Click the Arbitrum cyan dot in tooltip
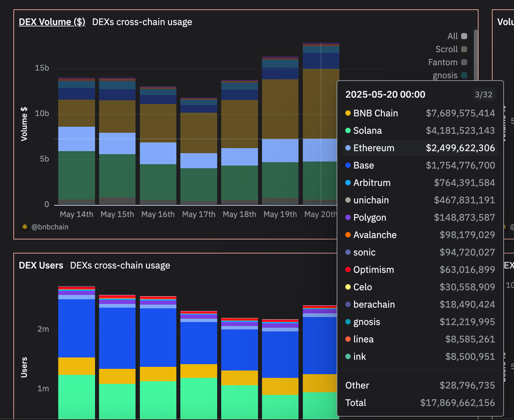The height and width of the screenshot is (420, 514). [348, 183]
